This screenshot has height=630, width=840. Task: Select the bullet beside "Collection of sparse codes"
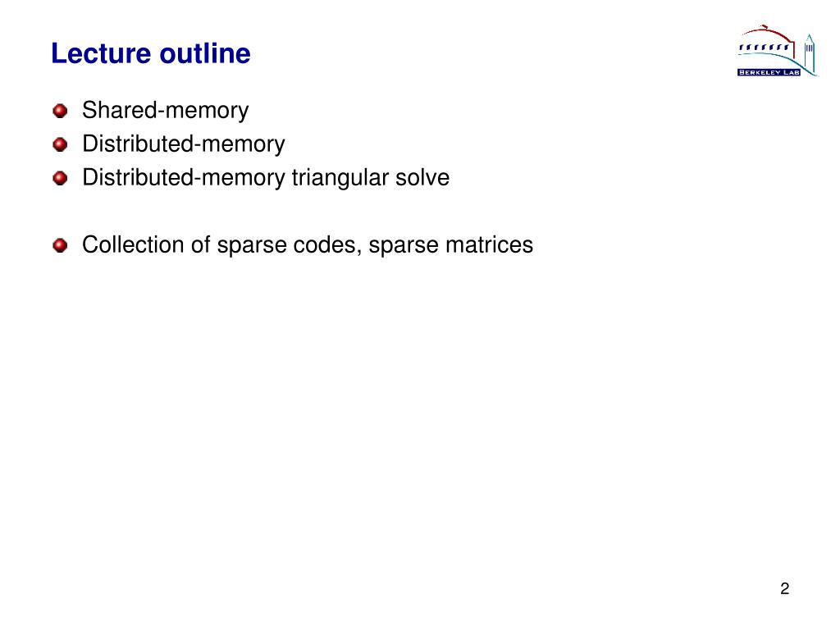point(59,245)
